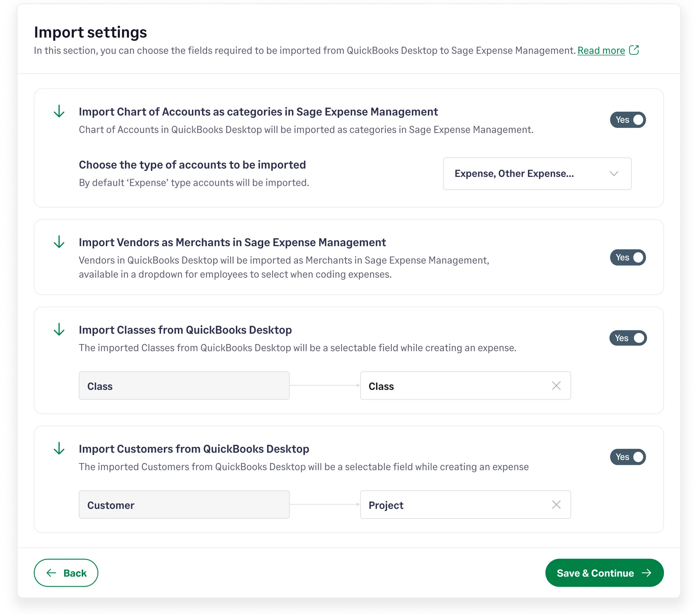Click the import arrow icon beside Import Customers
The height and width of the screenshot is (614, 700).
point(59,449)
